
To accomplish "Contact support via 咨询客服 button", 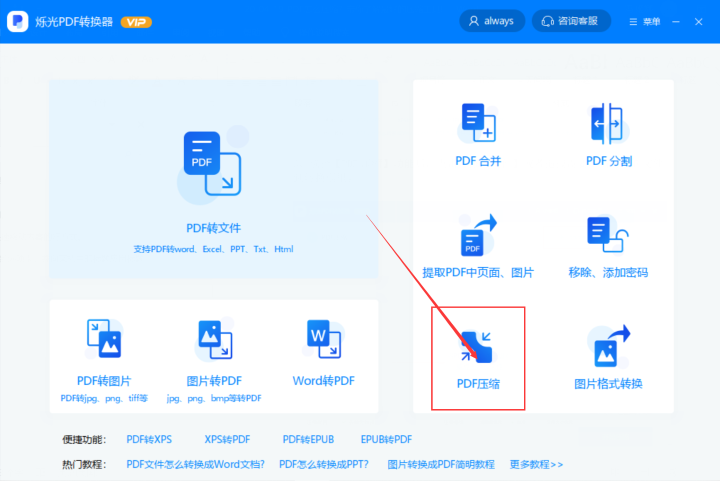I will coord(571,21).
